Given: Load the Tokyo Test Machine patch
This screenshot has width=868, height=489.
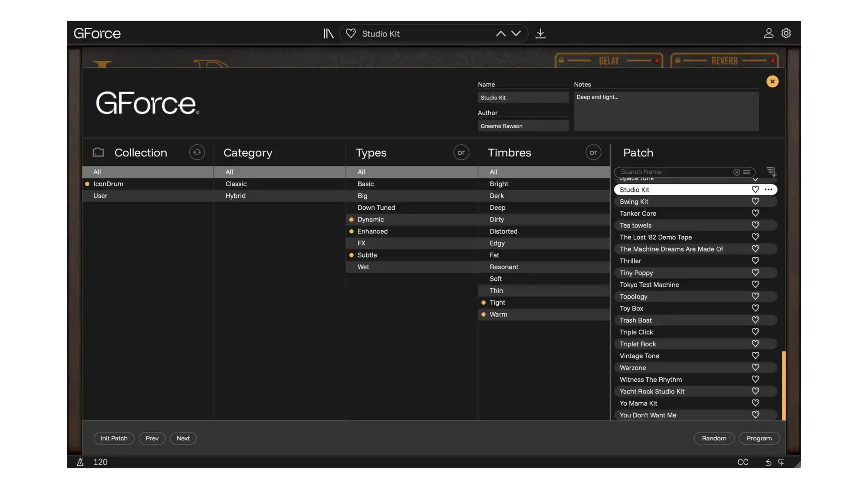Looking at the screenshot, I should pyautogui.click(x=695, y=284).
